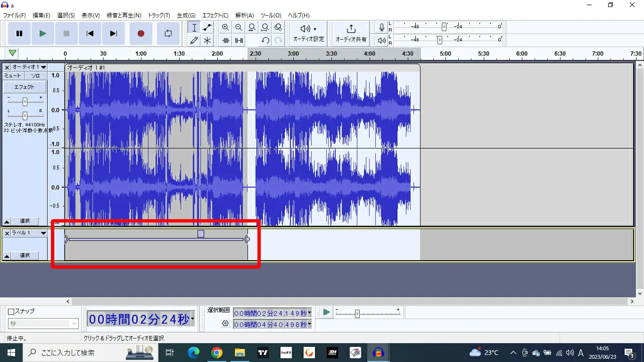Open the 編集(E) menu
This screenshot has width=644, height=362.
tap(41, 16)
